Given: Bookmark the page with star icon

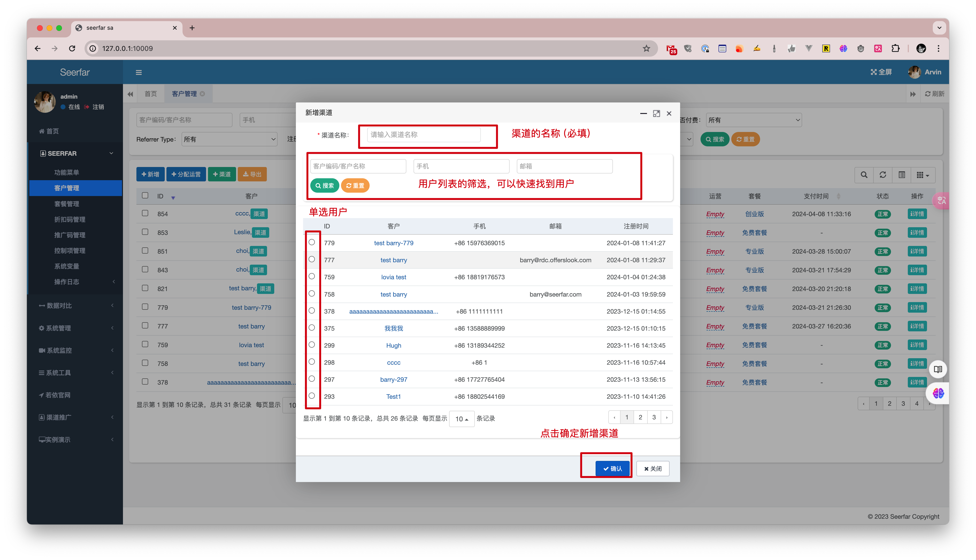Looking at the screenshot, I should point(646,48).
